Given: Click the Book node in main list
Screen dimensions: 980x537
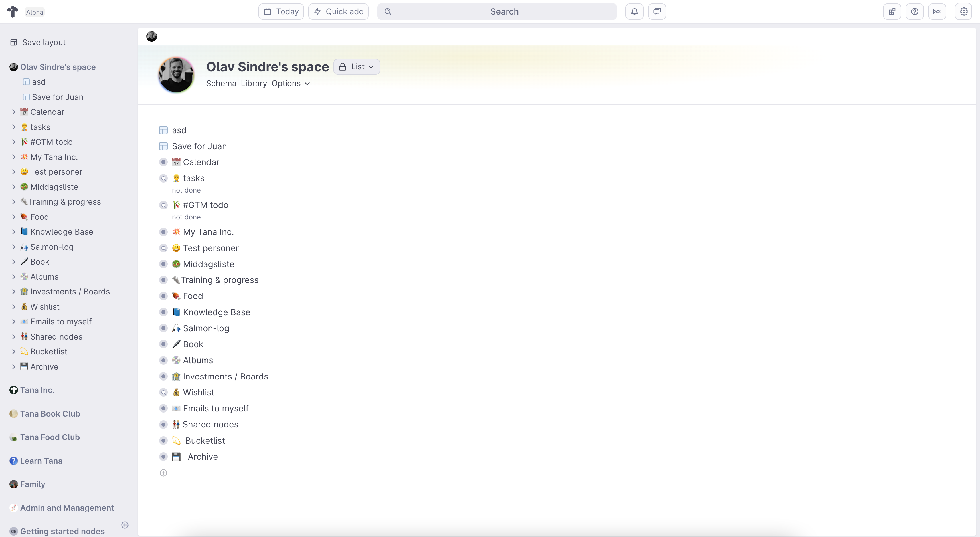Looking at the screenshot, I should (x=193, y=344).
